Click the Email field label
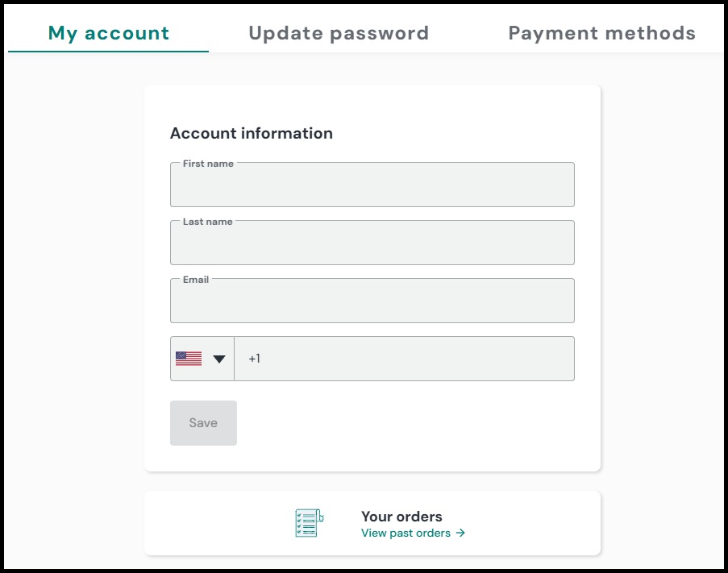This screenshot has height=573, width=728. 195,279
